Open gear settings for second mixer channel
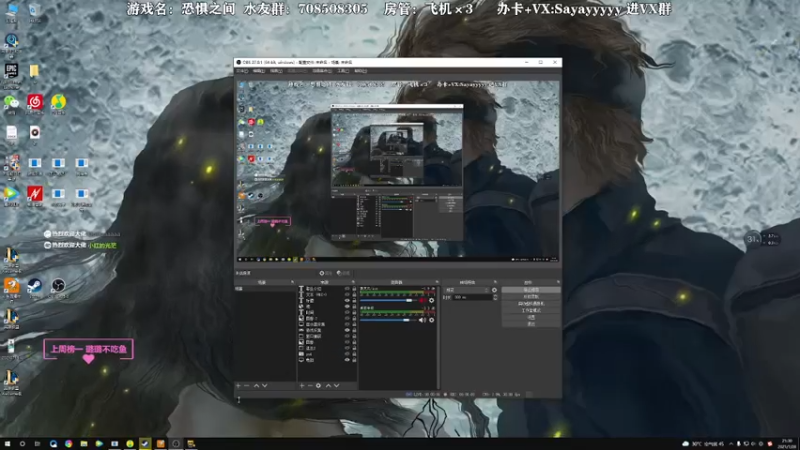The height and width of the screenshot is (450, 800). click(432, 320)
